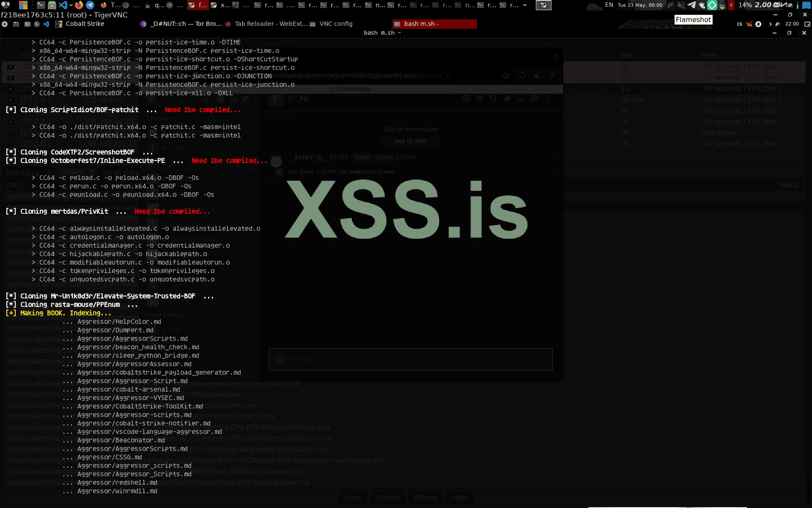
Task: Switch the EN keyboard layout indicator
Action: (609, 5)
